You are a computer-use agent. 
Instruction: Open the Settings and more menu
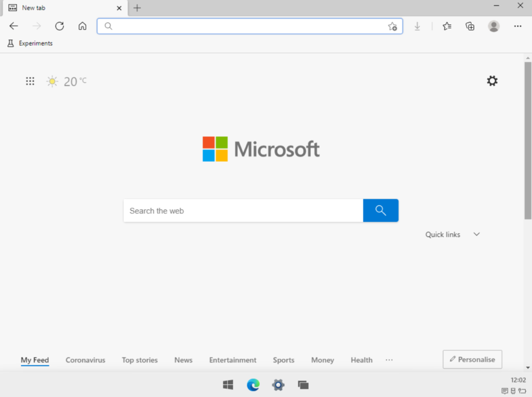coord(517,26)
